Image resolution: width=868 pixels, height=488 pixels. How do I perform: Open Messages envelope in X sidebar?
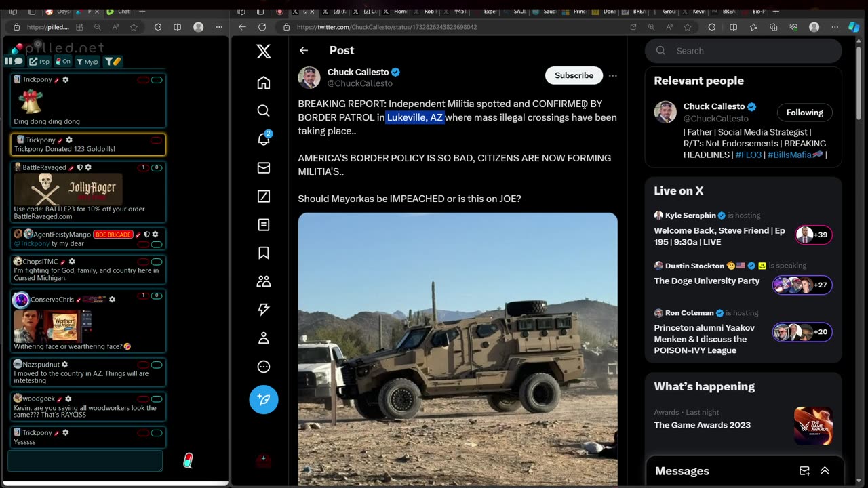(x=264, y=167)
